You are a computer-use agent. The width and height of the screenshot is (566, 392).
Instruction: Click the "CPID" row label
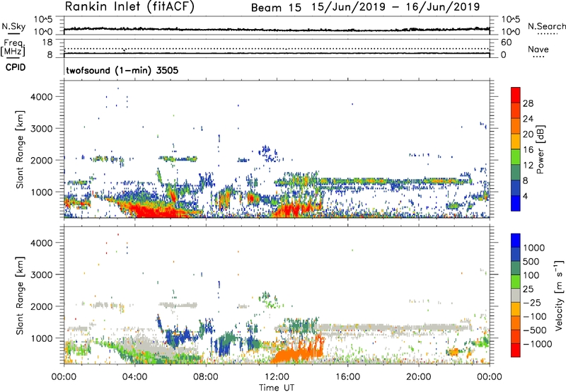(16, 67)
